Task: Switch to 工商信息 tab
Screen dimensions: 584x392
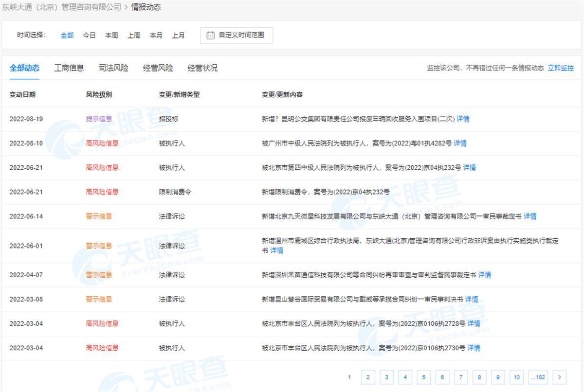Action: [69, 68]
